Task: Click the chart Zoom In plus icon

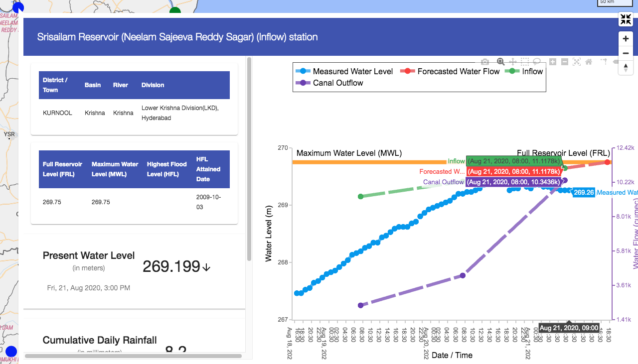Action: click(553, 62)
